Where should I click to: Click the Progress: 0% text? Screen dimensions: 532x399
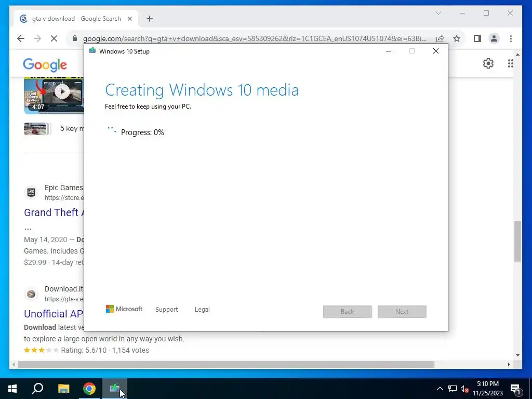pos(142,132)
